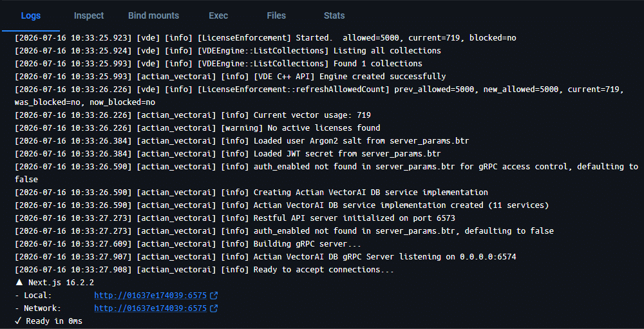Click log line 'Current vector usage: 719'
The height and width of the screenshot is (329, 644).
193,115
